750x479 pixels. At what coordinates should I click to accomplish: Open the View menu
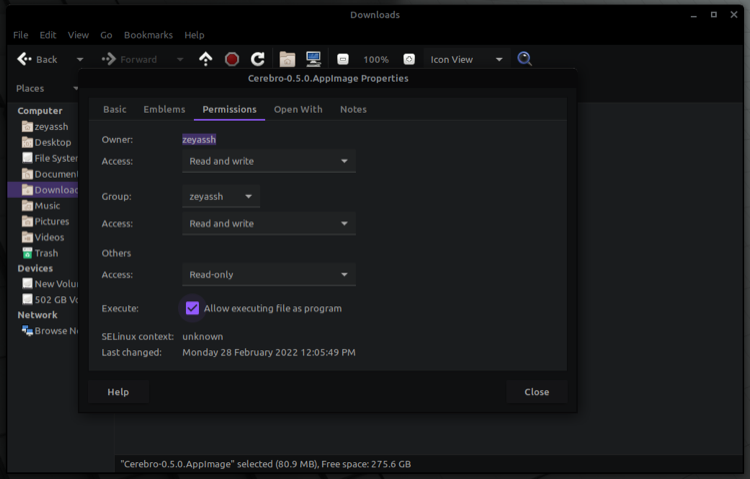(78, 35)
